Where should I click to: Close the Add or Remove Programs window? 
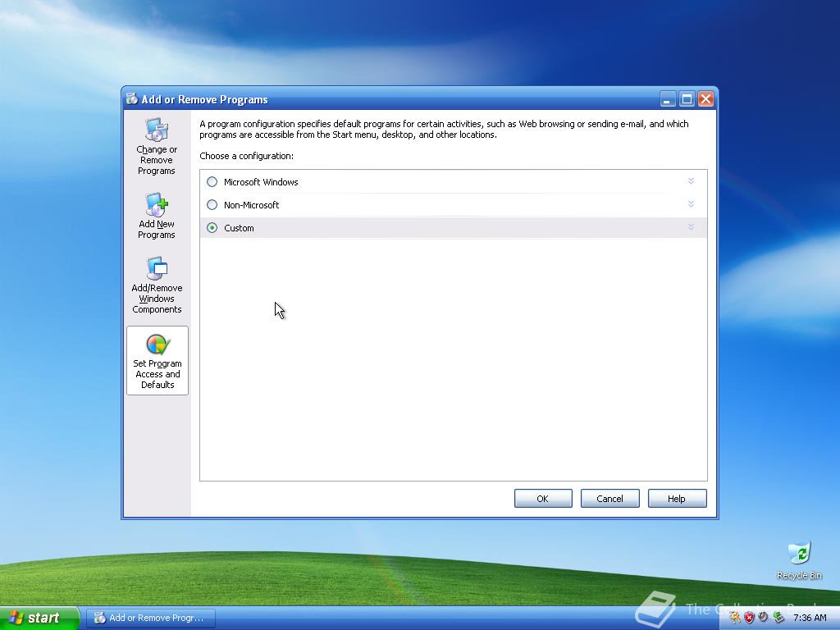(706, 99)
